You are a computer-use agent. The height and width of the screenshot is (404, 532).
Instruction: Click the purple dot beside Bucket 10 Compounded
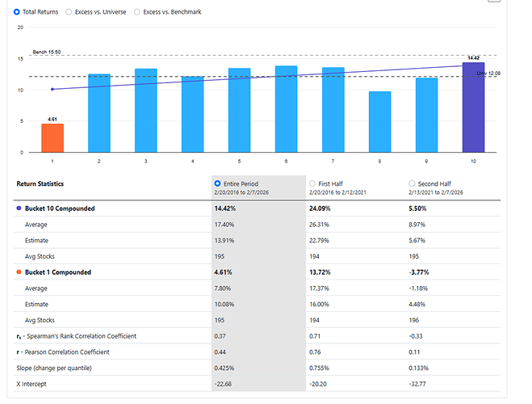(x=19, y=208)
